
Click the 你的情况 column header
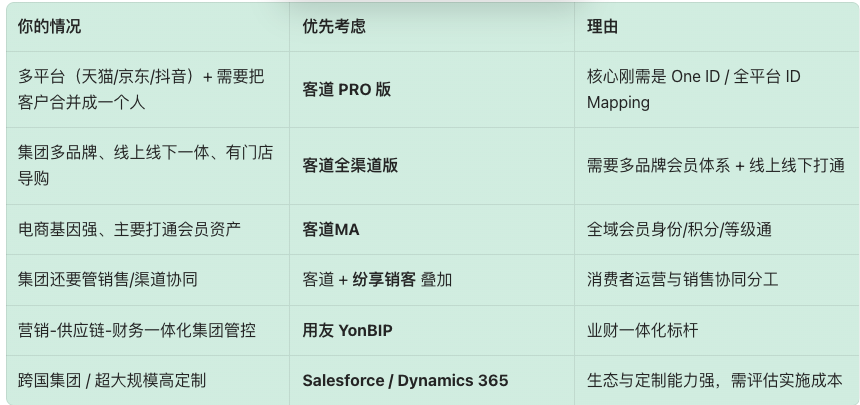(49, 26)
